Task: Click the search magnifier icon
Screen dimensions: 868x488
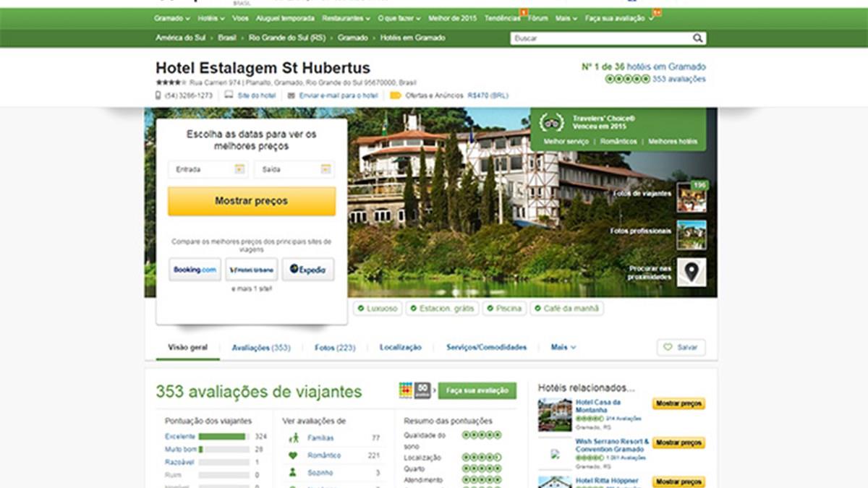Action: click(x=697, y=38)
